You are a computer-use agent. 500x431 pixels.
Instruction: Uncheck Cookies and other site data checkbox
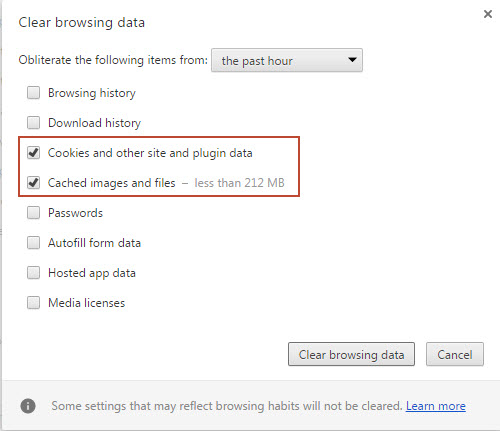click(x=33, y=153)
